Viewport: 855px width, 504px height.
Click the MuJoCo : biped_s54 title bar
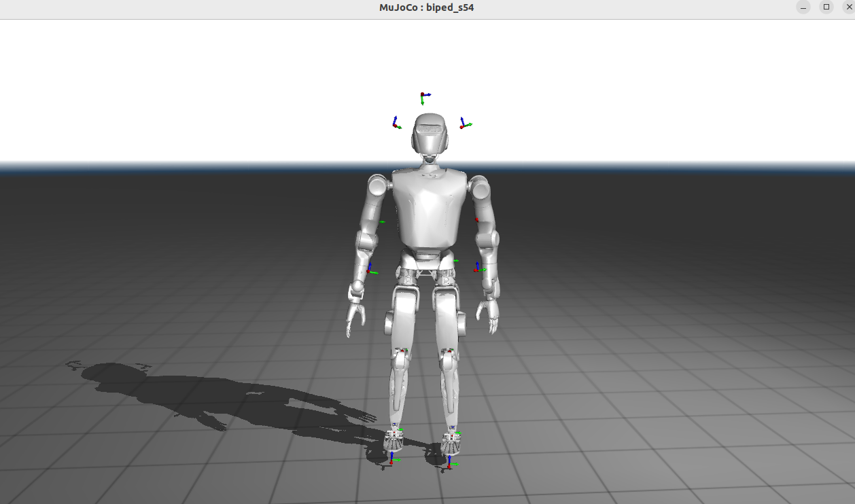[427, 7]
